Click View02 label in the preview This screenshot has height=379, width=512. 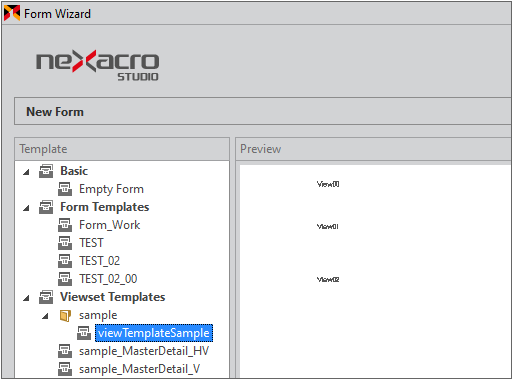pos(328,279)
